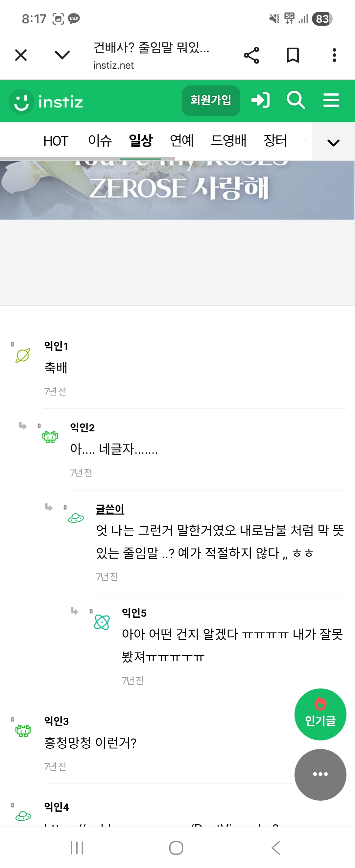This screenshot has width=355, height=868.
Task: Expand the browser title chevron
Action: click(62, 55)
